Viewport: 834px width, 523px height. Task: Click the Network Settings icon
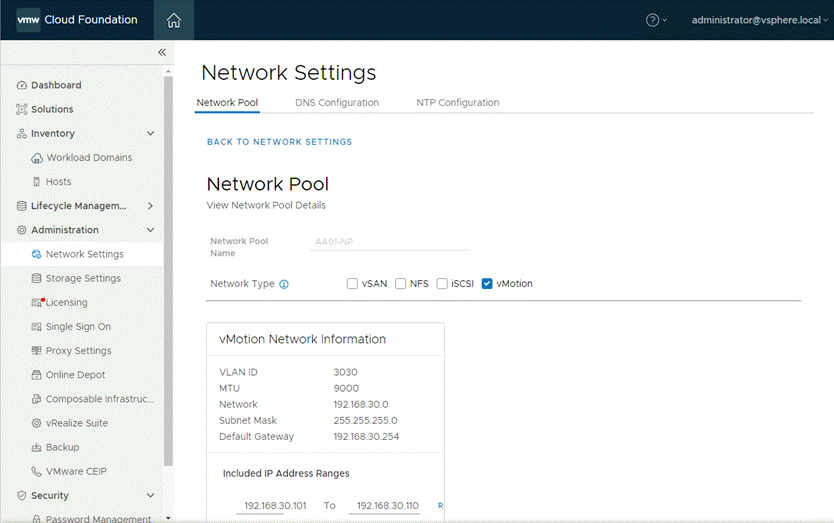(x=36, y=254)
